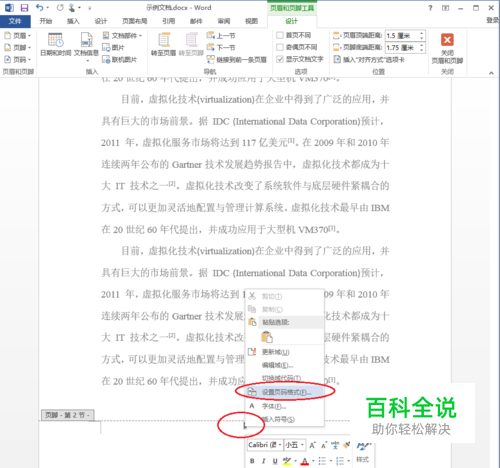500x468 pixels.
Task: Switch to the 开始 Home tab
Action: [46, 21]
